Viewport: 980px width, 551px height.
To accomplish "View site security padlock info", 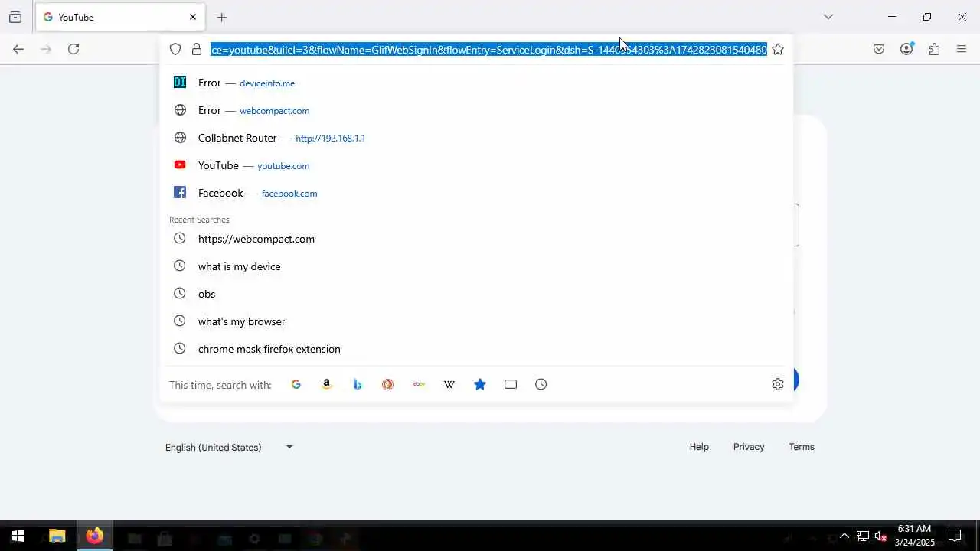I will click(x=197, y=49).
